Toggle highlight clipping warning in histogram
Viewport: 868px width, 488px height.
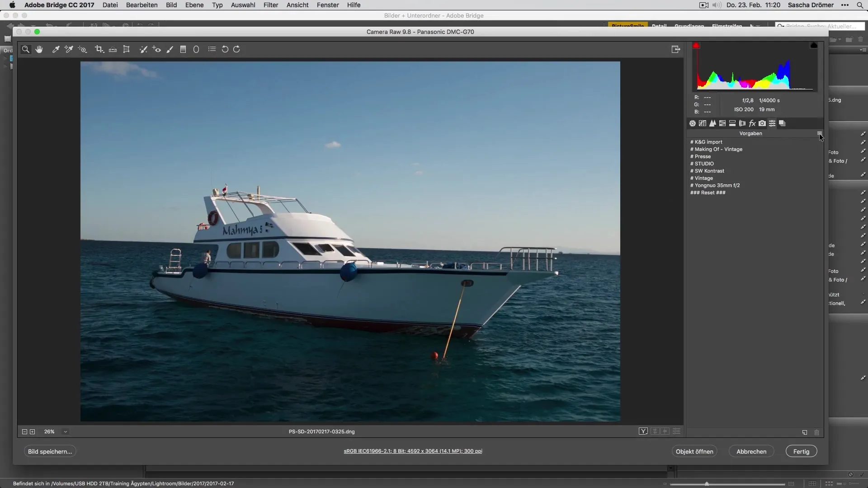coord(814,46)
